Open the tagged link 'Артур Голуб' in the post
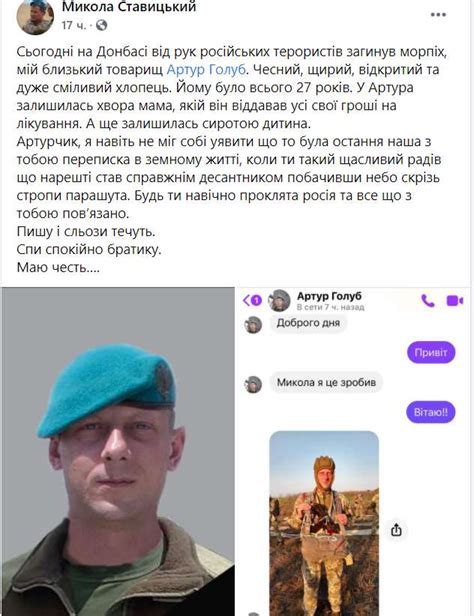This screenshot has width=474, height=616. pos(207,70)
